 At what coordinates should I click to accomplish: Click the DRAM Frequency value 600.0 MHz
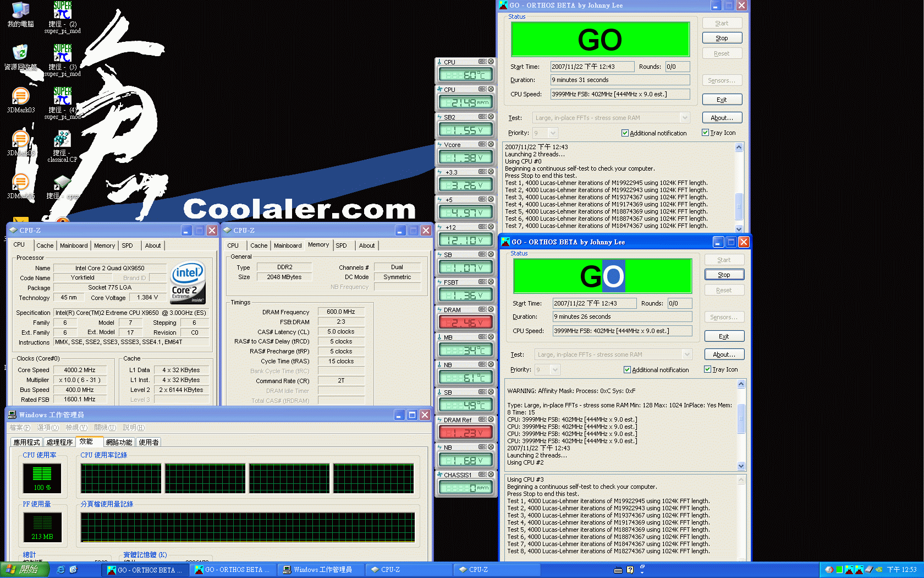click(x=340, y=312)
